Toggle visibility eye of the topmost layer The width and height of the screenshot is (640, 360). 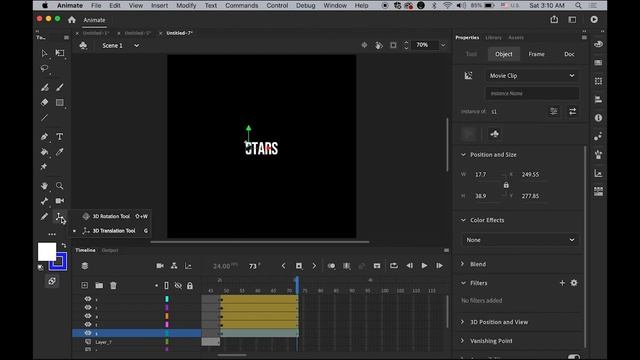(88, 299)
